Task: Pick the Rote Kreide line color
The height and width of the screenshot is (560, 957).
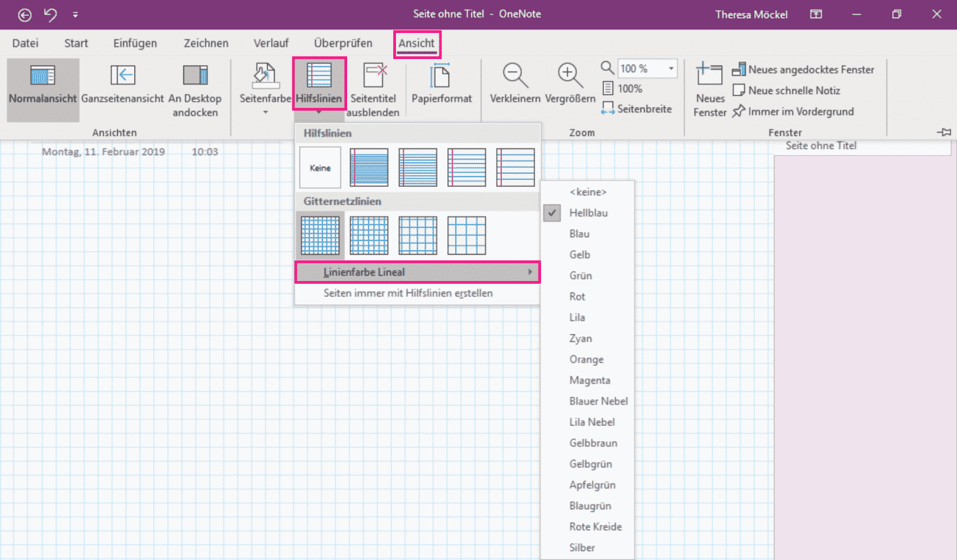Action: [x=595, y=526]
